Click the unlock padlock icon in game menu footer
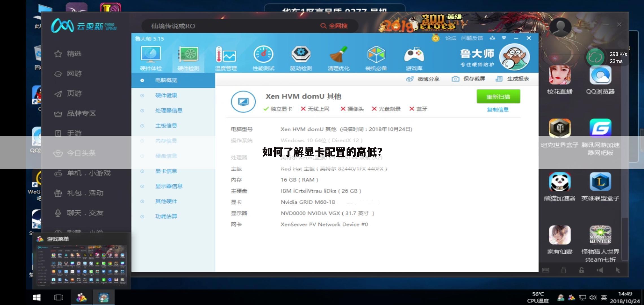The height and width of the screenshot is (305, 644). [582, 270]
